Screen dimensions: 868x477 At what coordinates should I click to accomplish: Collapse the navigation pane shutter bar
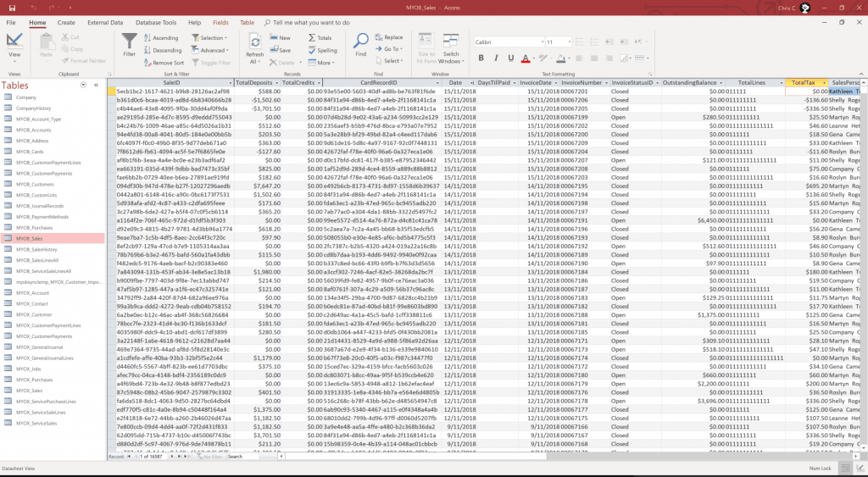[96, 86]
